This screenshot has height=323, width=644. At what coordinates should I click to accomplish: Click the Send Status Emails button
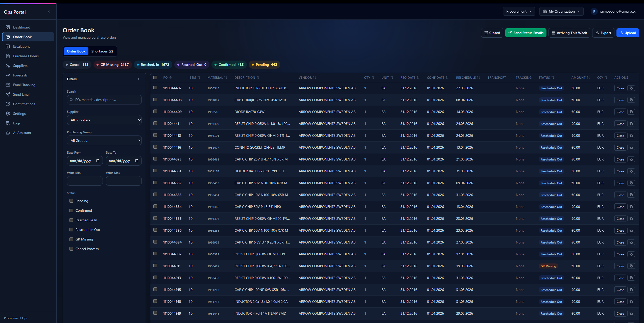526,33
